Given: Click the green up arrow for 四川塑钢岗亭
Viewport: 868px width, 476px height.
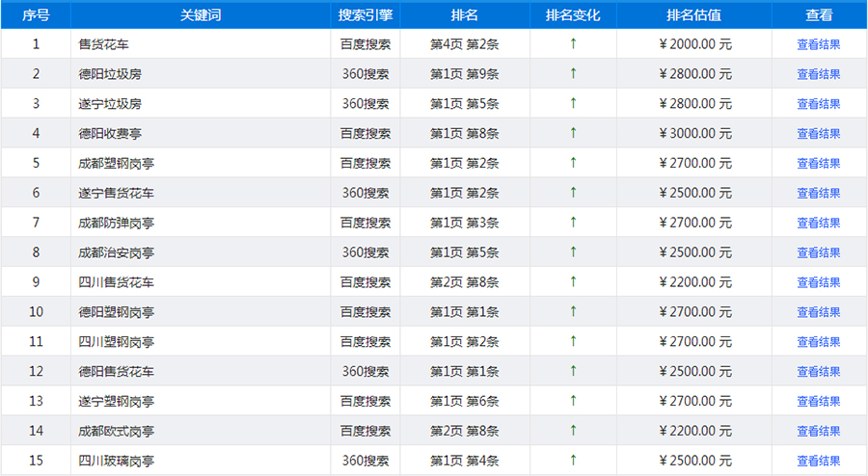Looking at the screenshot, I should (x=573, y=342).
